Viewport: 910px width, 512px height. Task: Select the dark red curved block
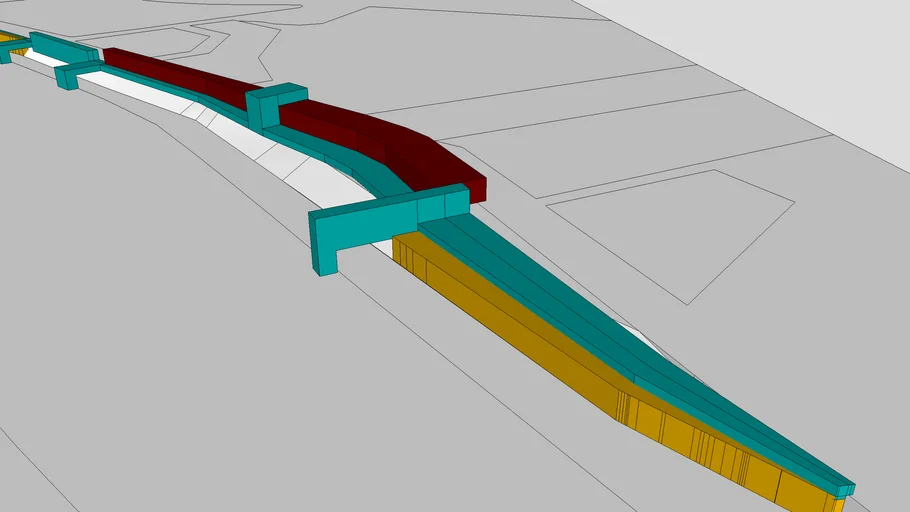[420, 158]
